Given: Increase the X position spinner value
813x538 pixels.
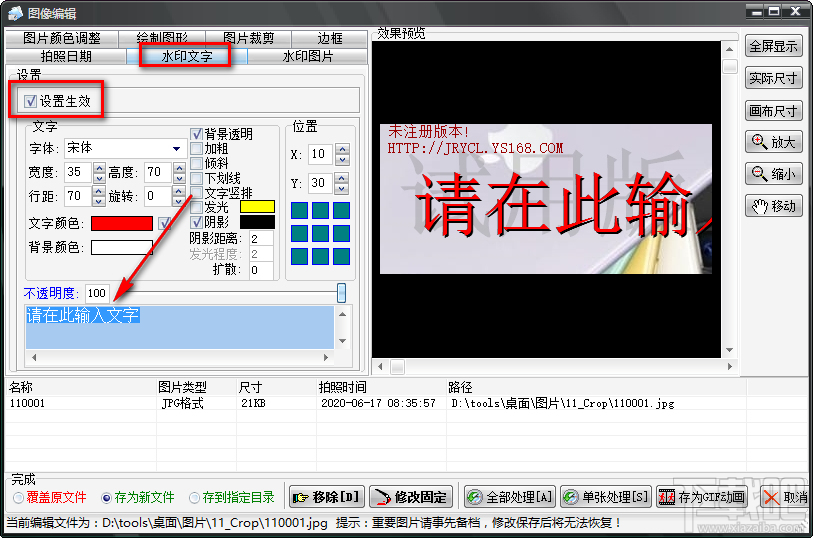Looking at the screenshot, I should [342, 149].
